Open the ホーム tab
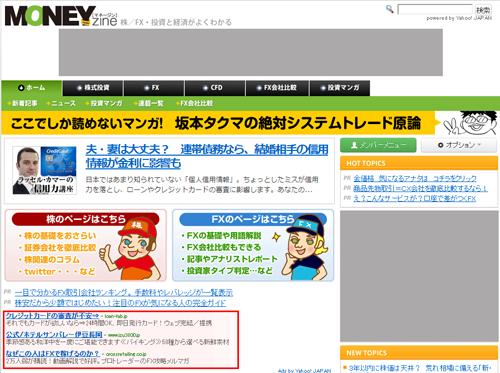500x373 pixels. click(x=32, y=88)
